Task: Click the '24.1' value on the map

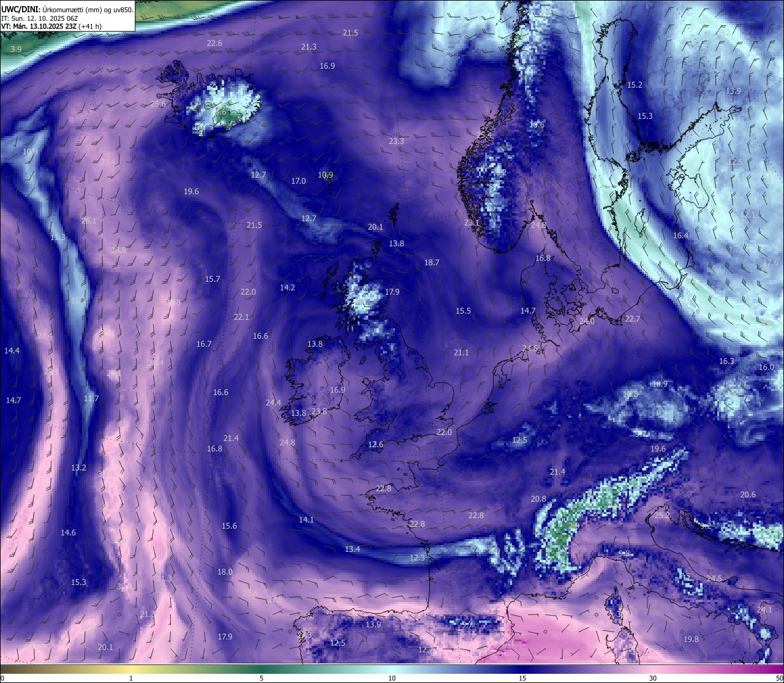Action: (x=764, y=609)
